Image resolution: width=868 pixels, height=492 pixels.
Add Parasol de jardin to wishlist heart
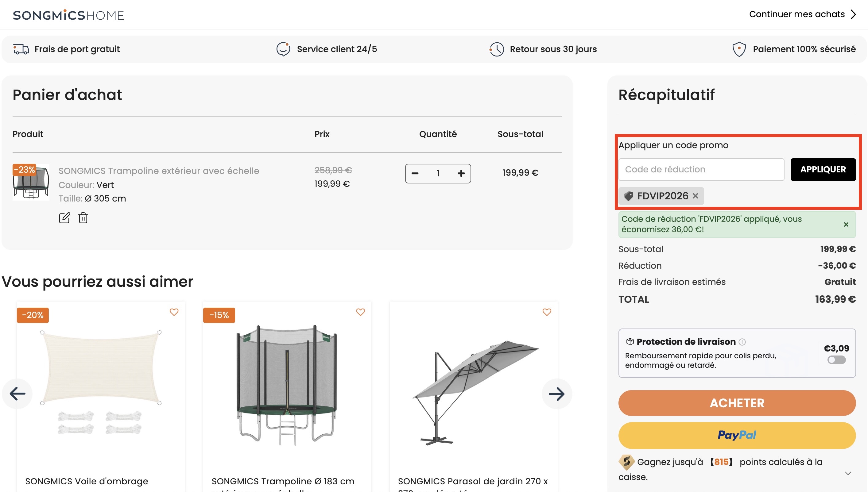pos(547,312)
